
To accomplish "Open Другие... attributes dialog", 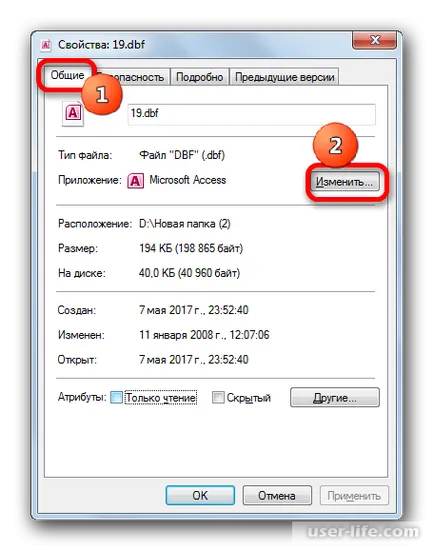I will click(x=335, y=397).
